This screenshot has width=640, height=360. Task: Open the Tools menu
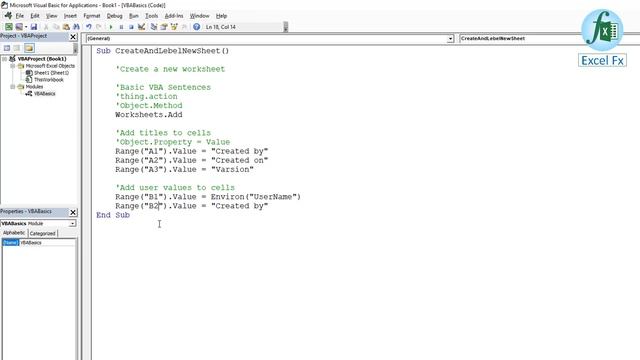pyautogui.click(x=151, y=16)
